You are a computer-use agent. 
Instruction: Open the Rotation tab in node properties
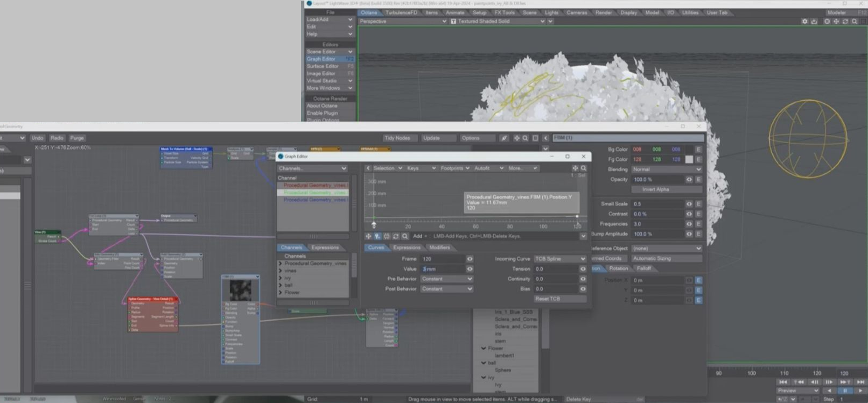coord(618,268)
